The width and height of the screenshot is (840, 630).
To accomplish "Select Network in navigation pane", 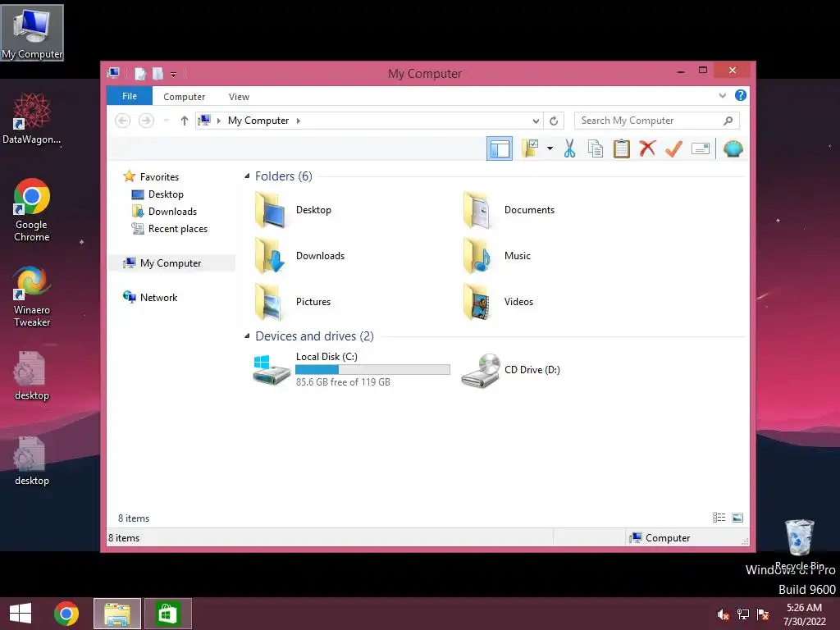I will pos(150,297).
